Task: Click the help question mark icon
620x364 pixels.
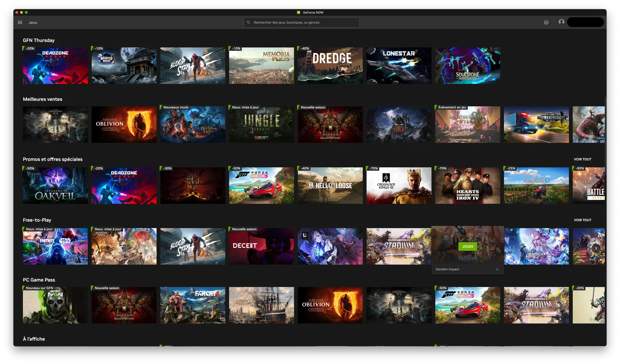Action: (546, 22)
